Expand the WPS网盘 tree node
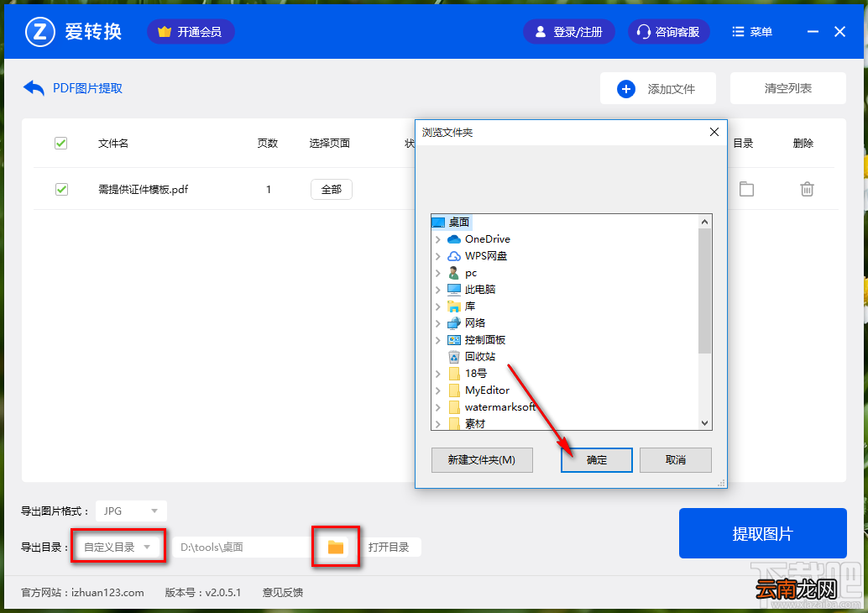The height and width of the screenshot is (613, 868). [x=438, y=256]
